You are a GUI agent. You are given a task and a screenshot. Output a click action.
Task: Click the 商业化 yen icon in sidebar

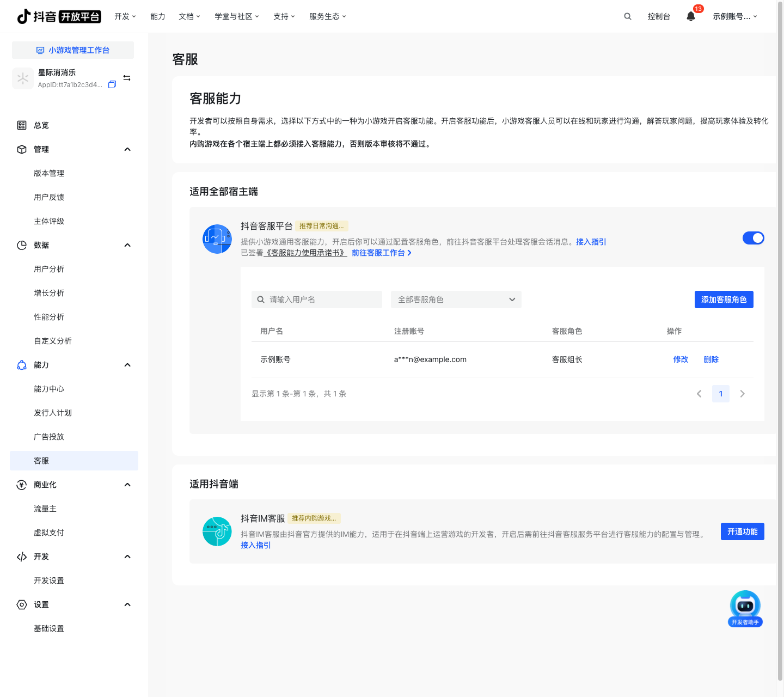[x=22, y=485]
